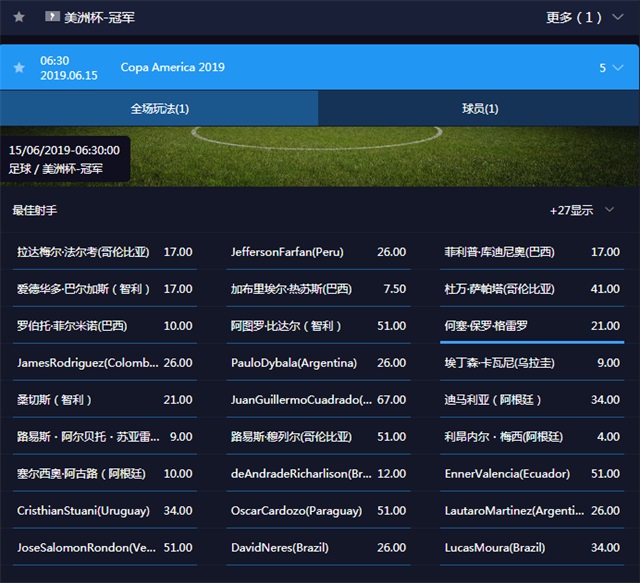Click the video icon beside 美洲杯-冠军
This screenshot has width=640, height=583.
(52, 17)
